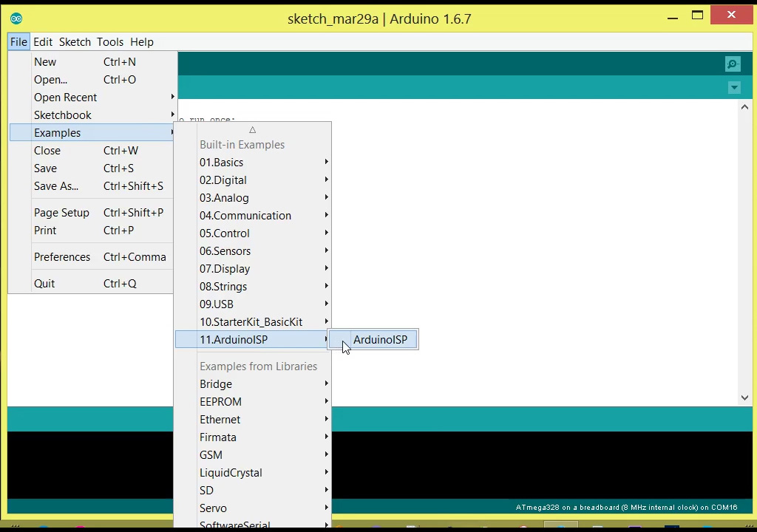757x532 pixels.
Task: Select the ArduinoISP example sketch
Action: coord(380,339)
